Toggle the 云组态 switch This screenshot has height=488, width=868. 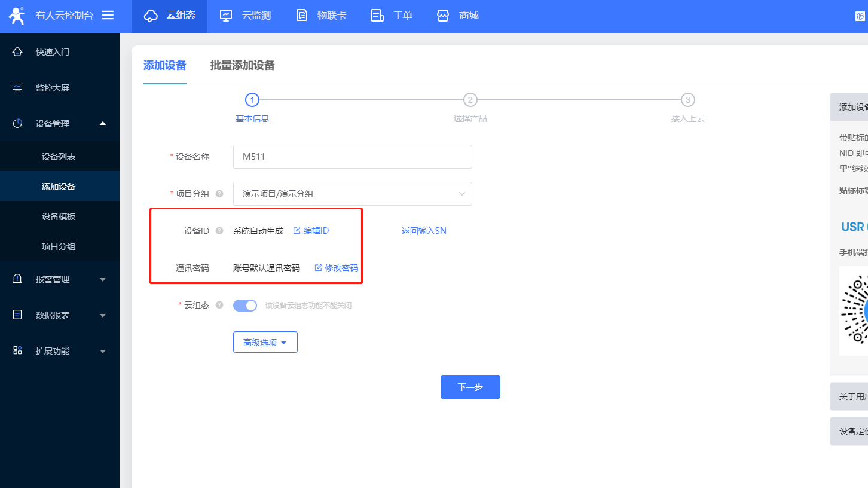(x=245, y=306)
